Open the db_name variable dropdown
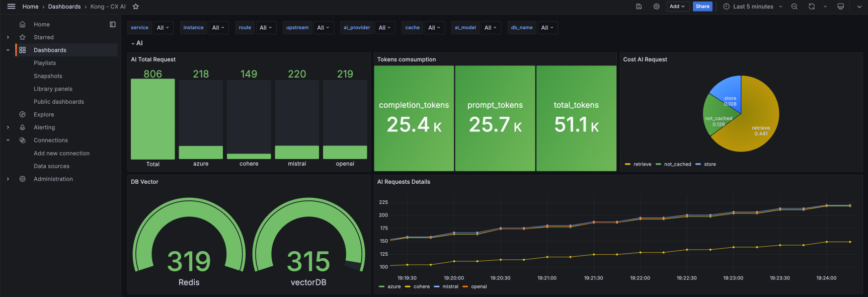The height and width of the screenshot is (297, 868). [x=547, y=28]
